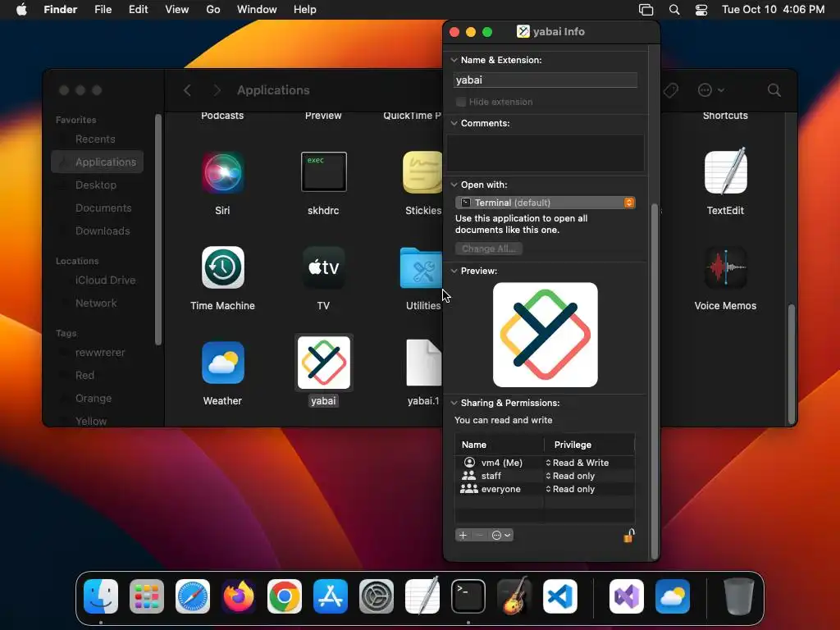Open the permissions action menu dropdown
The width and height of the screenshot is (840, 630).
click(501, 535)
